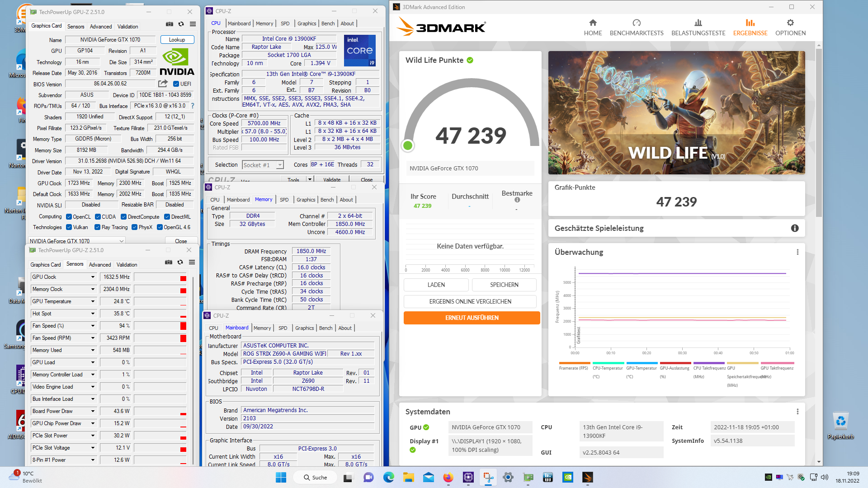Open the Socket #1 selection dropdown in CPU-Z

coord(263,165)
